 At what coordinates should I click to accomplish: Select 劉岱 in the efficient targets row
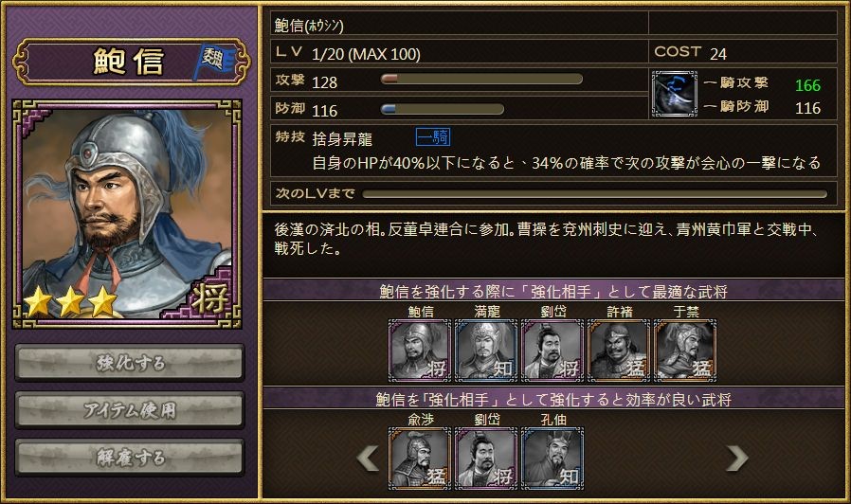click(486, 459)
